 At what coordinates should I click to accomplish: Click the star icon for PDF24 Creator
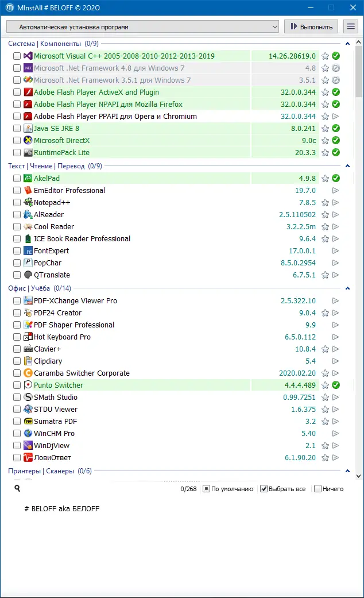[325, 313]
